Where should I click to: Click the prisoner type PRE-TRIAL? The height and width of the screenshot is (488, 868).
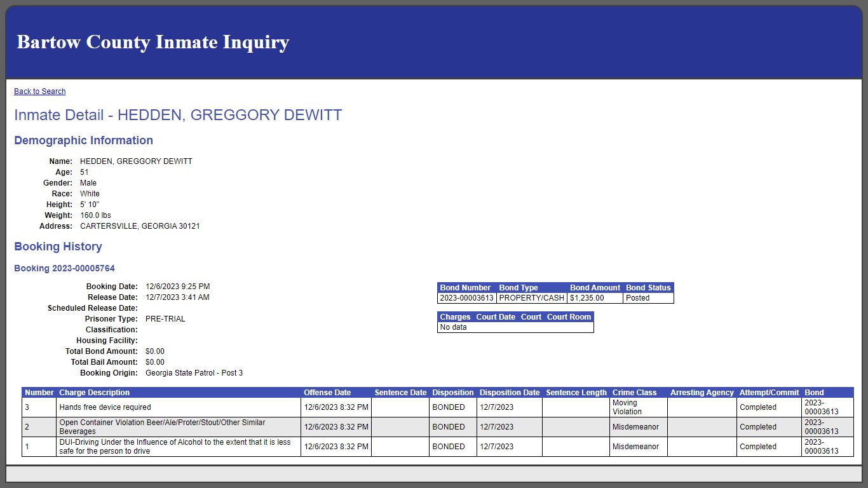tap(165, 319)
